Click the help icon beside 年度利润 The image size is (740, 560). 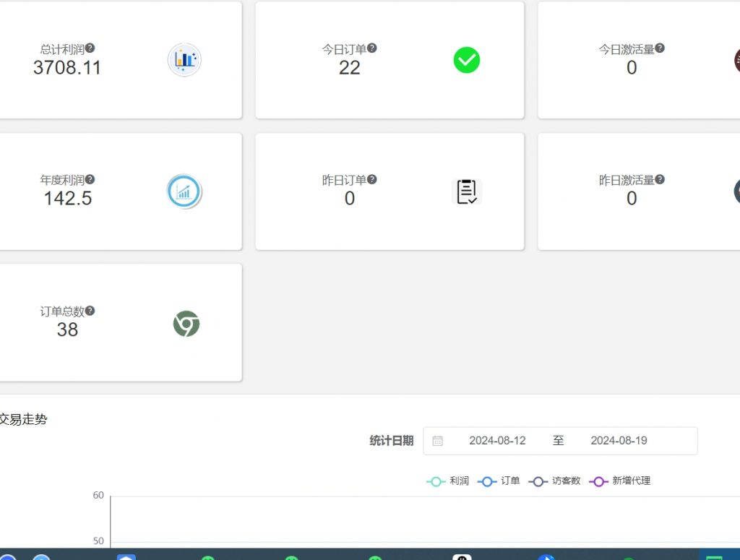tap(90, 179)
